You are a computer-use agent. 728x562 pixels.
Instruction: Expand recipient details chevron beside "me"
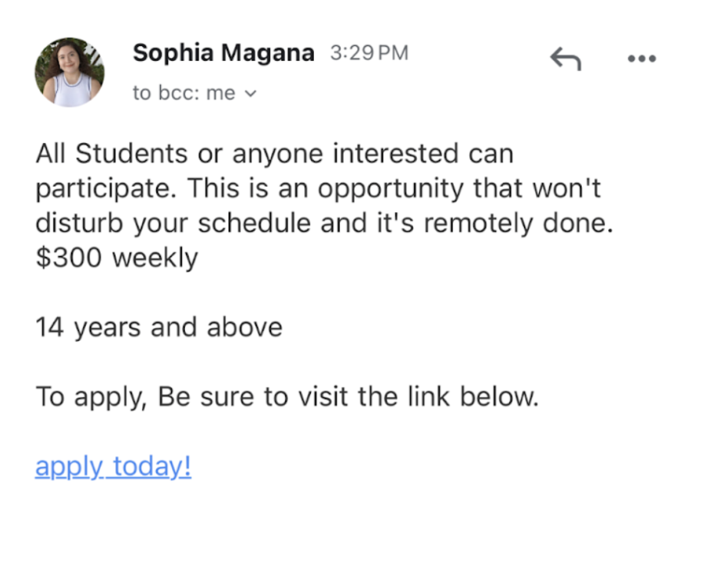coord(251,94)
